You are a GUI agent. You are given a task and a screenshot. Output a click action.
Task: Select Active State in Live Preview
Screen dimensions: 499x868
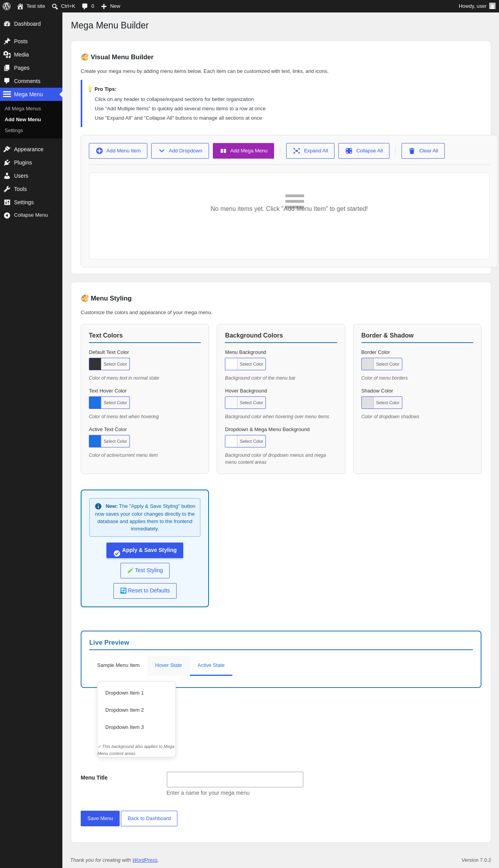(x=211, y=665)
